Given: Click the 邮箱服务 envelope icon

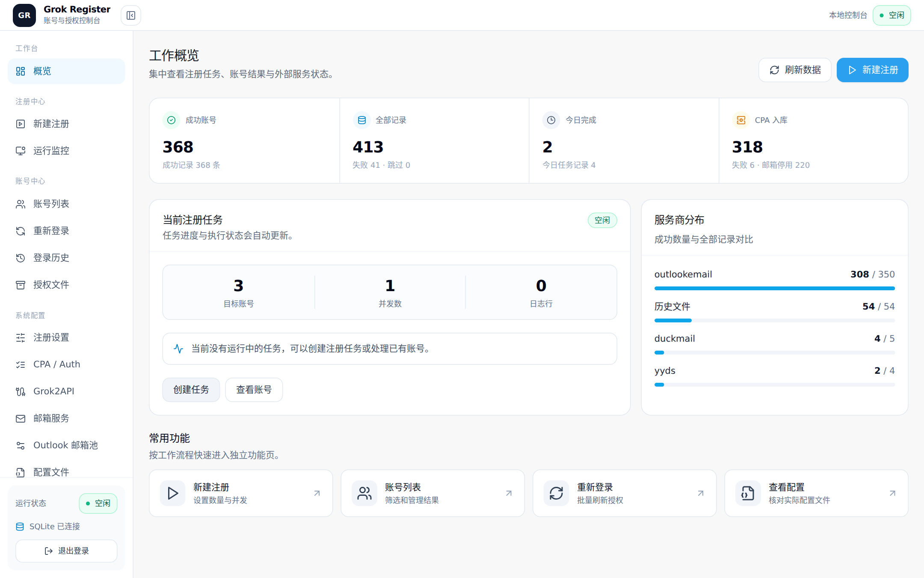Looking at the screenshot, I should [21, 419].
